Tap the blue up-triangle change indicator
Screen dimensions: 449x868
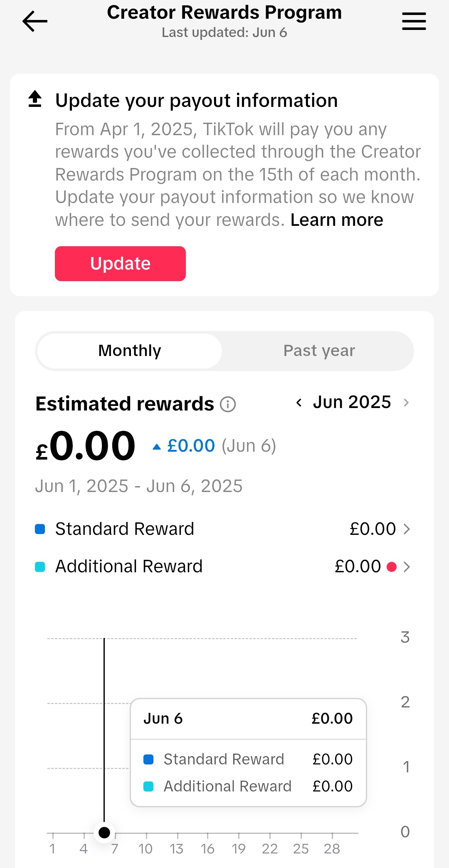tap(157, 447)
